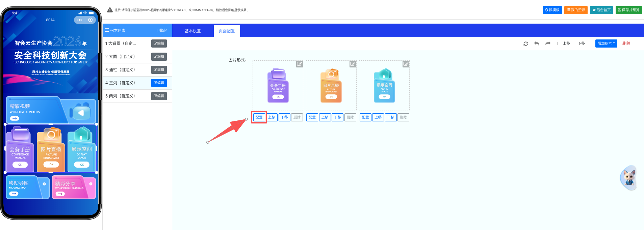Click the redo arrow icon

point(548,44)
